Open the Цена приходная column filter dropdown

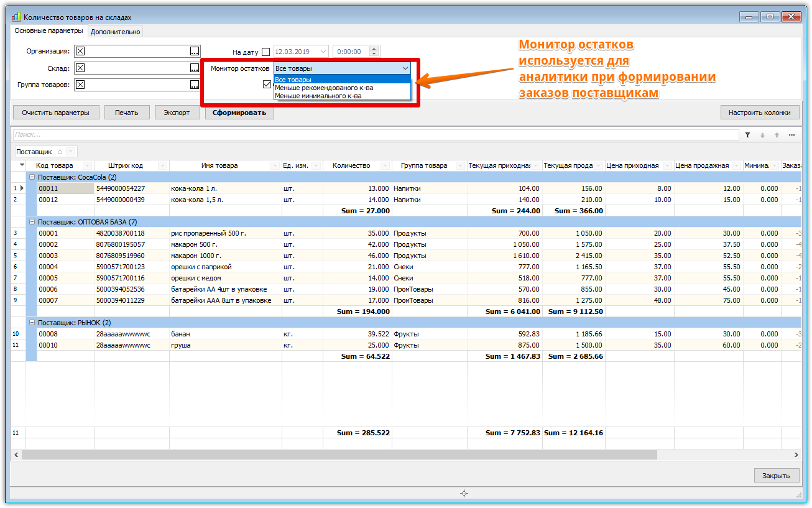(x=668, y=165)
